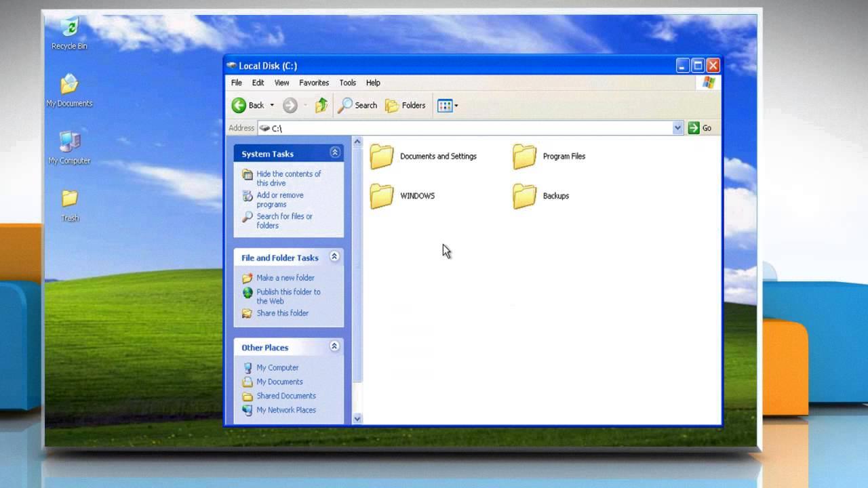Select the Program Files folder icon
The height and width of the screenshot is (488, 868).
524,157
